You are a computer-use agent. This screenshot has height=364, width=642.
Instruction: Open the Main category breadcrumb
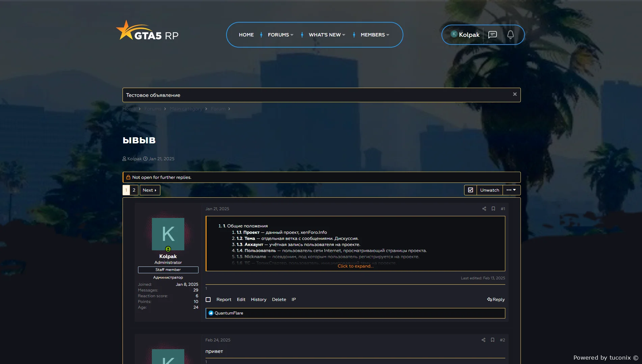tap(186, 109)
